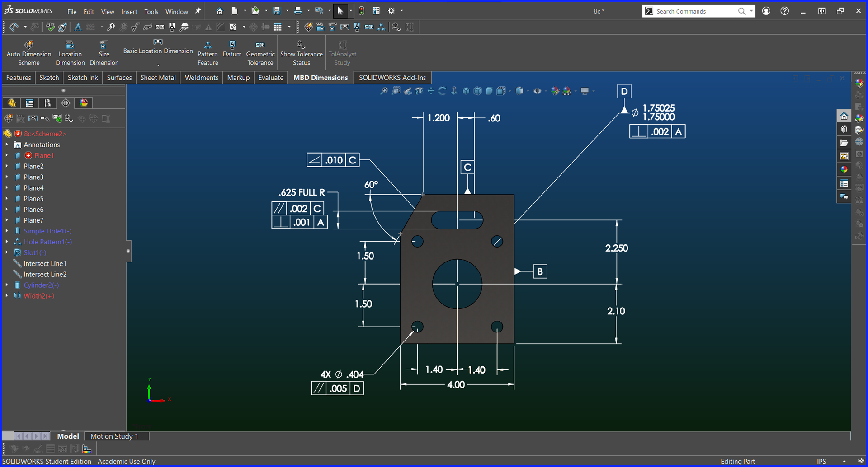Image resolution: width=868 pixels, height=467 pixels.
Task: Click the IPS unit system status
Action: point(821,461)
